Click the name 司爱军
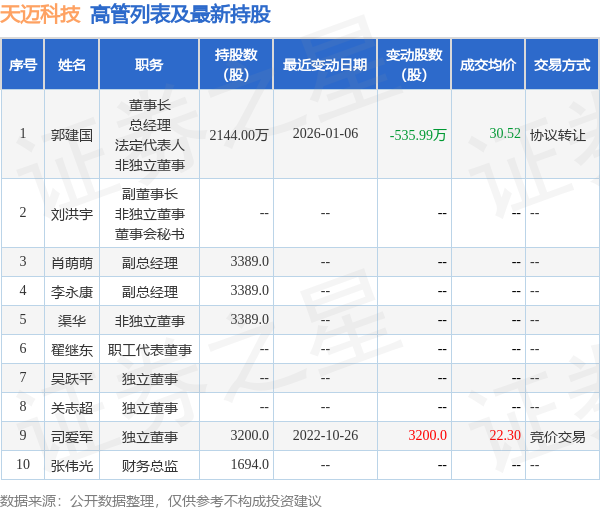Screen dimensions: 600x510 click(x=72, y=437)
